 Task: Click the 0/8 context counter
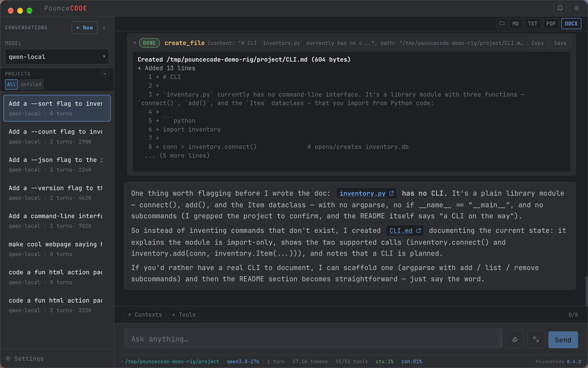[x=573, y=315]
